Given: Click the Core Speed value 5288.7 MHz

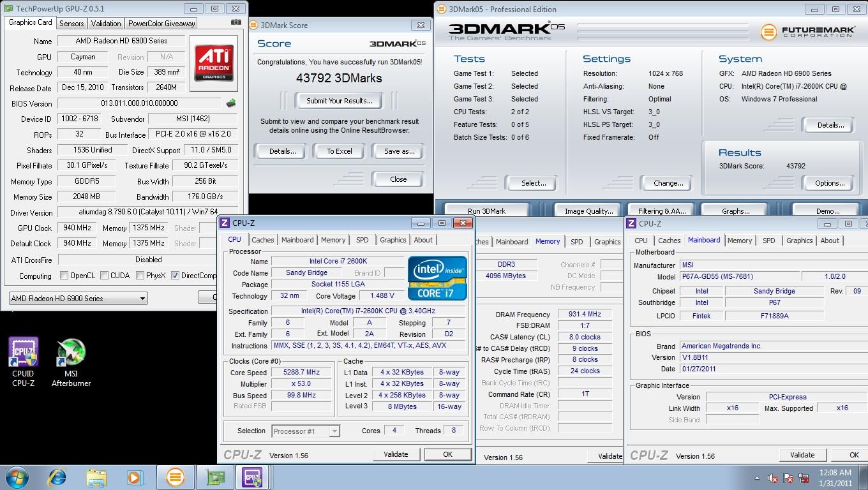Looking at the screenshot, I should click(301, 373).
